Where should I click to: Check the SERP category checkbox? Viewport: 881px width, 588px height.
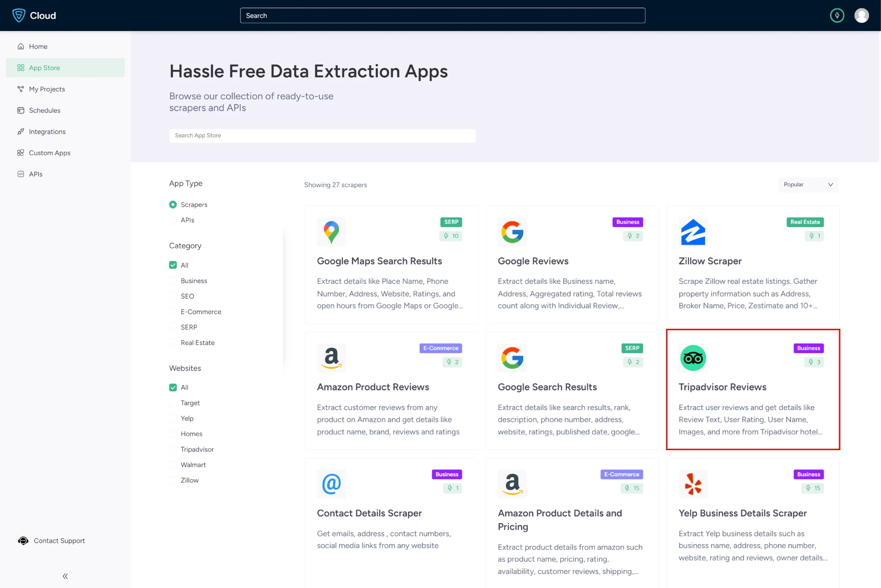[x=172, y=328]
